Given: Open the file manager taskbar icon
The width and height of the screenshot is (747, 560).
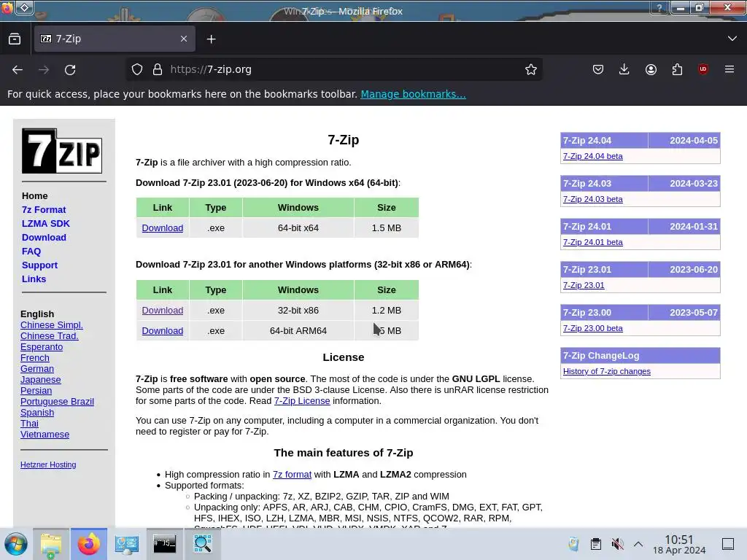Looking at the screenshot, I should click(51, 544).
